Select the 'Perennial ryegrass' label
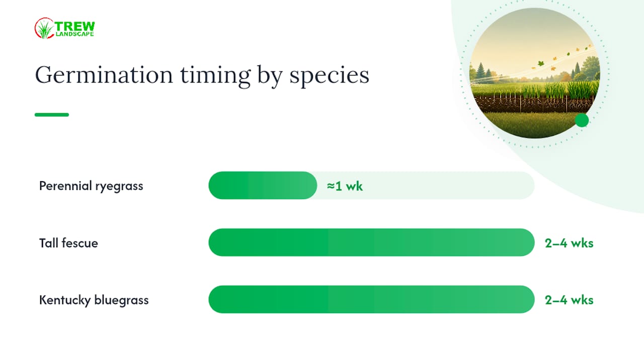 click(x=91, y=186)
